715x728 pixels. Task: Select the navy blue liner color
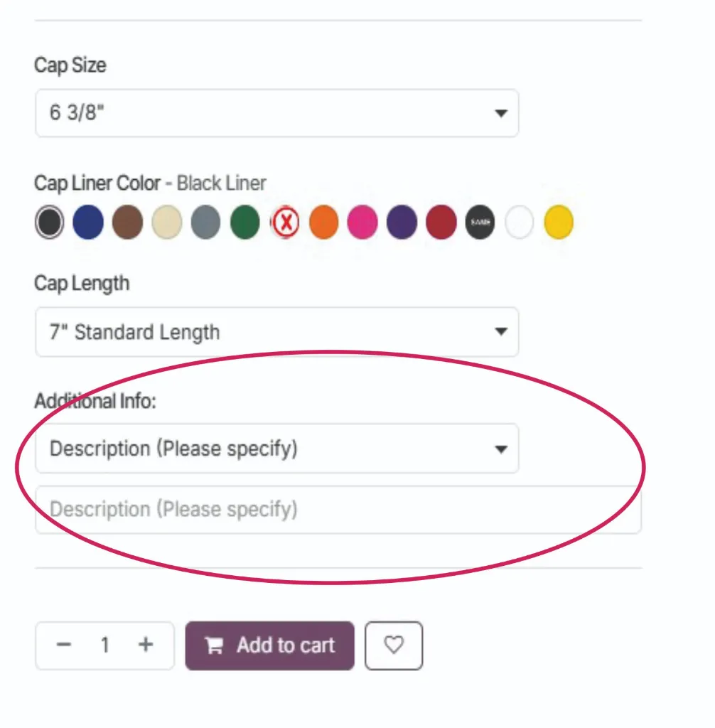(x=88, y=222)
